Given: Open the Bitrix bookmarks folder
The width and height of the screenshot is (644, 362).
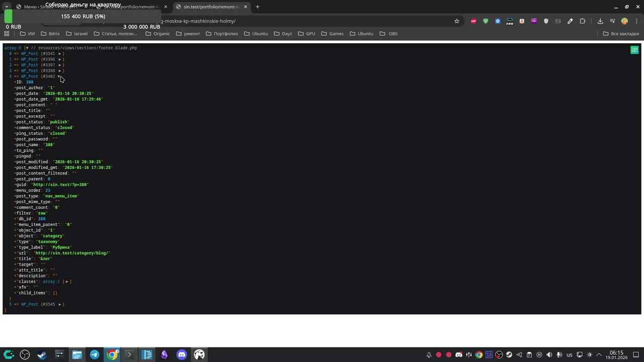Looking at the screenshot, I should [x=50, y=34].
